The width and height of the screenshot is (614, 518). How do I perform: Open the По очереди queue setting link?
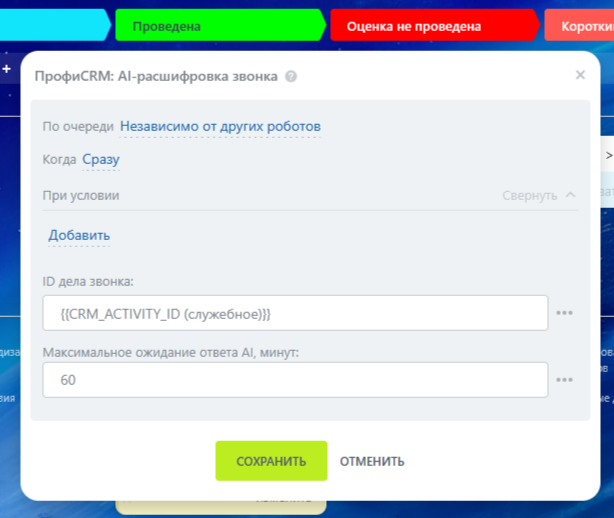click(x=220, y=126)
